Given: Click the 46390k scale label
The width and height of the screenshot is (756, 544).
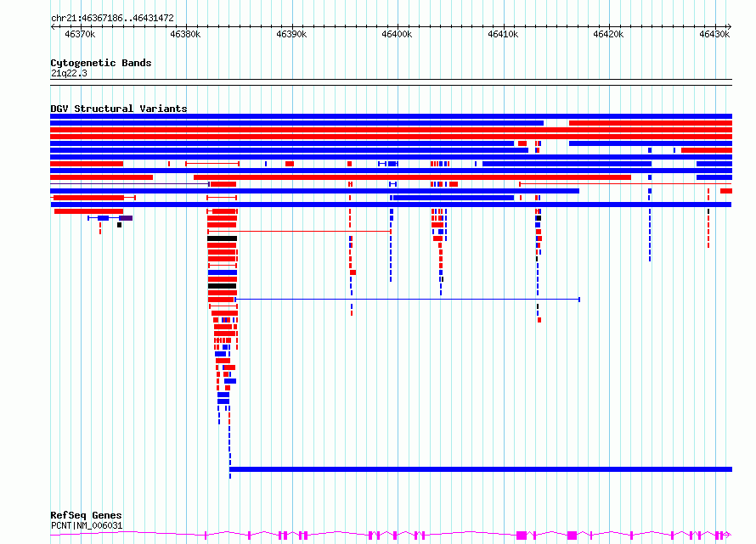Looking at the screenshot, I should click(x=291, y=34).
